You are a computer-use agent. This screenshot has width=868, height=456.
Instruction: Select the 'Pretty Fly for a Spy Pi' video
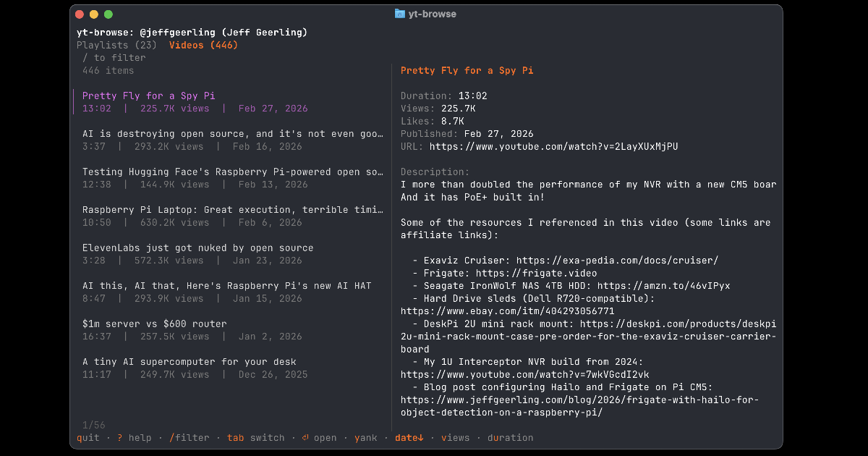point(148,96)
